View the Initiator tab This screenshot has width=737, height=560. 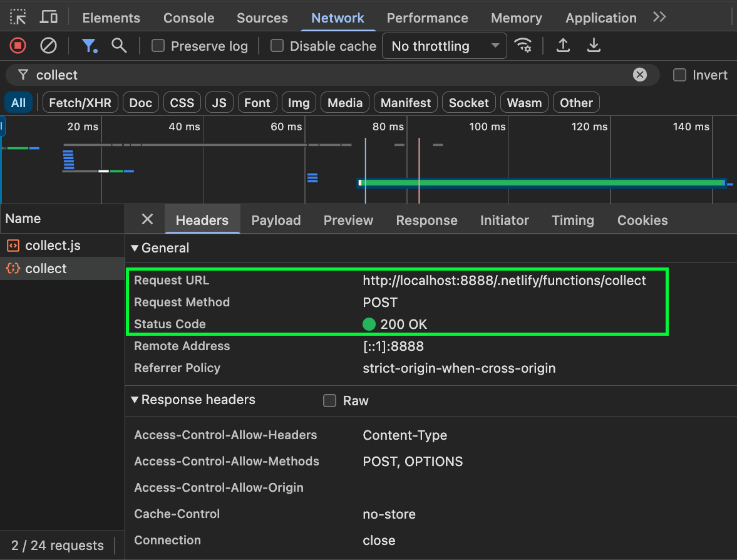coord(504,220)
